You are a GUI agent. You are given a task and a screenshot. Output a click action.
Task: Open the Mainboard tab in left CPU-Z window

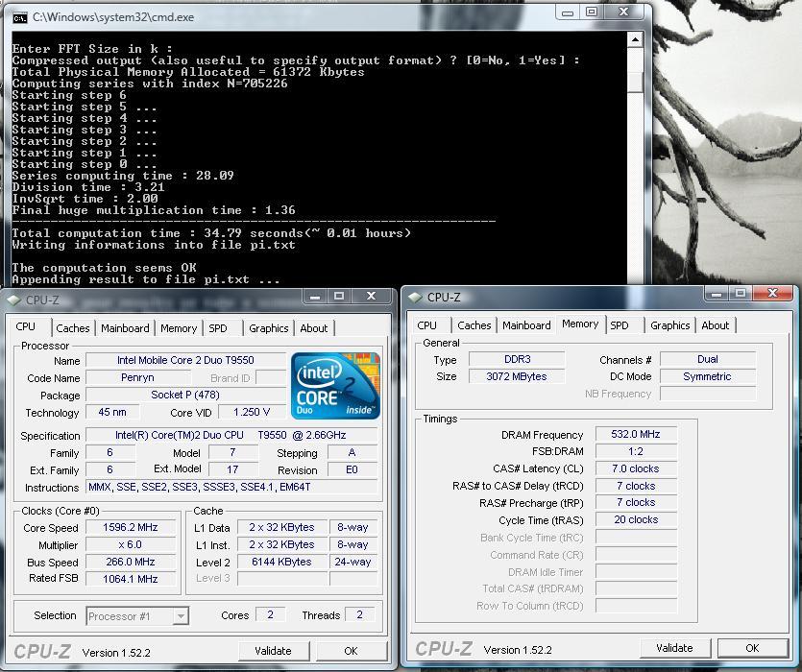125,328
